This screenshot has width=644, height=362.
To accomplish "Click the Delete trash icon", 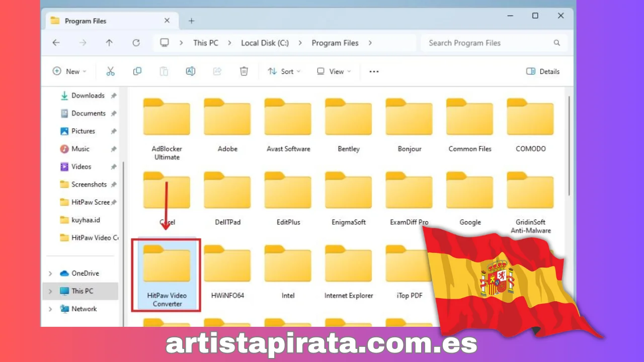I will point(244,71).
